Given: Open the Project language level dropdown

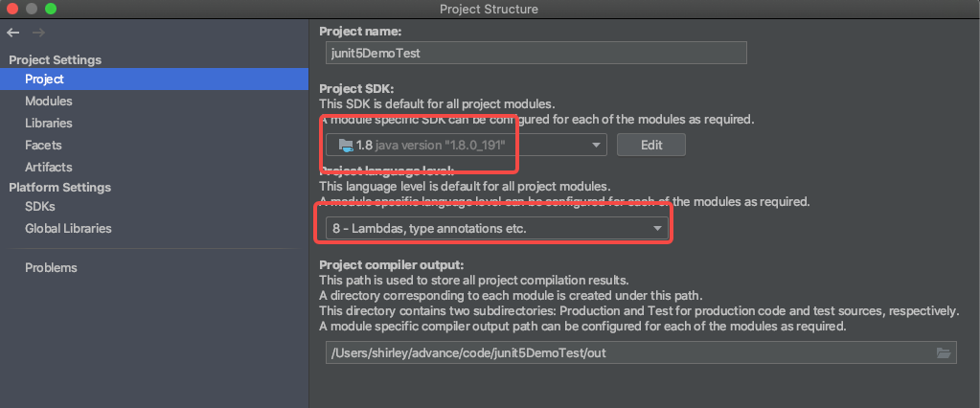Looking at the screenshot, I should [x=657, y=229].
